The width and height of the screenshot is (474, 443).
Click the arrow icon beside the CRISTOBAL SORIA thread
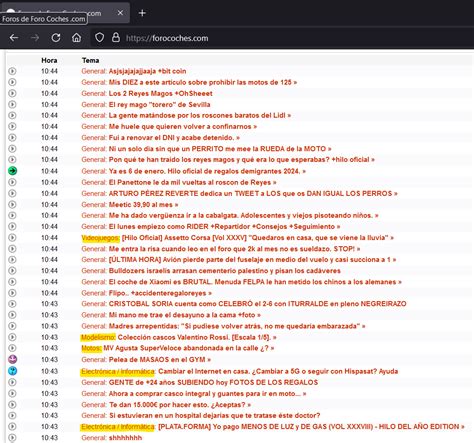12,304
